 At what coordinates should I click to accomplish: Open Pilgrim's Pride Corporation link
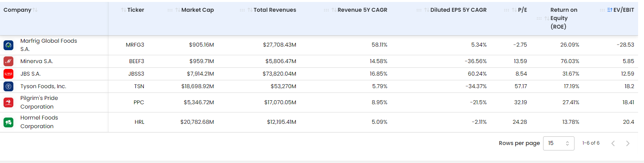coord(39,102)
